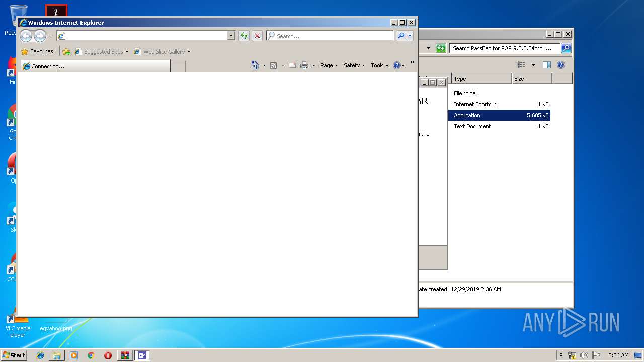The height and width of the screenshot is (362, 644).
Task: Toggle the Explorer preview pane
Action: click(x=547, y=65)
